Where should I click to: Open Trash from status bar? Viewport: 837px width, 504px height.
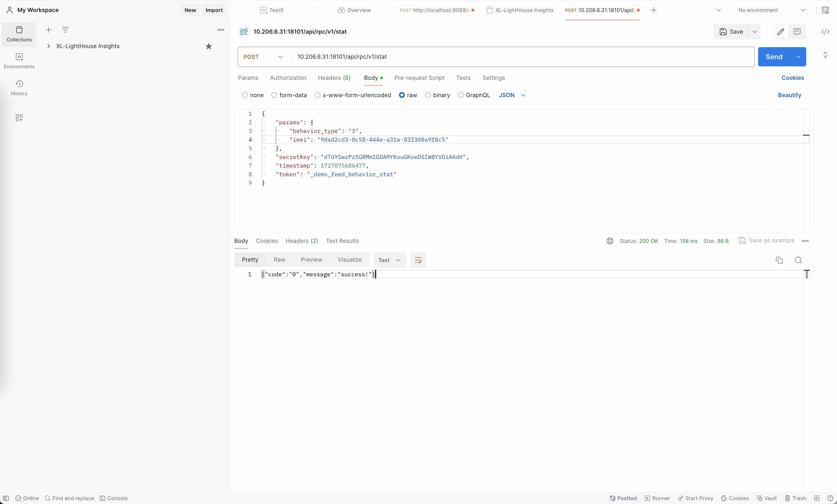[795, 498]
